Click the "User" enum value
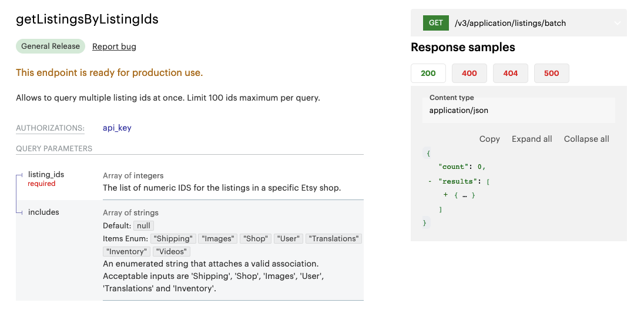Image resolution: width=644 pixels, height=326 pixels. tap(289, 239)
